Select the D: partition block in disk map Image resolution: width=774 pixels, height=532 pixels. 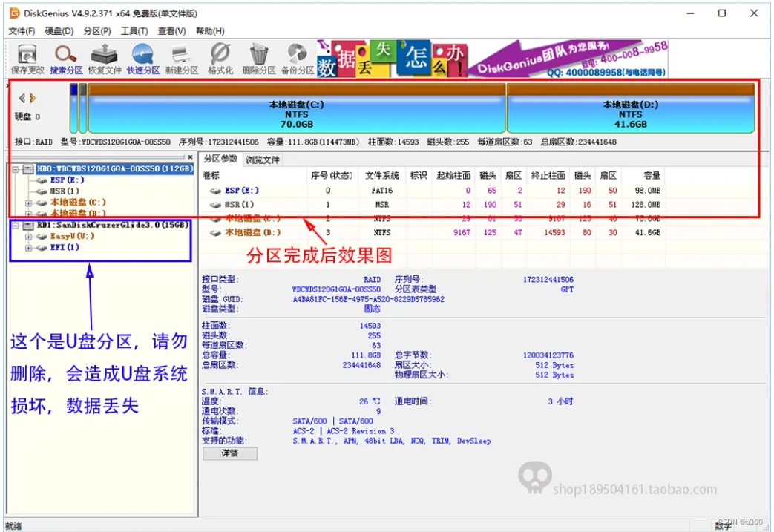coord(630,108)
